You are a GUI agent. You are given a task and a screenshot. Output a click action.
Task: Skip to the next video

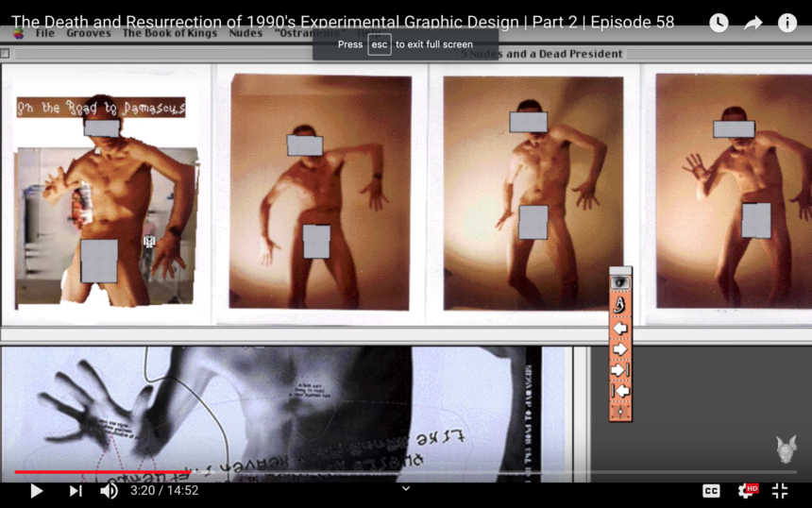pyautogui.click(x=76, y=491)
